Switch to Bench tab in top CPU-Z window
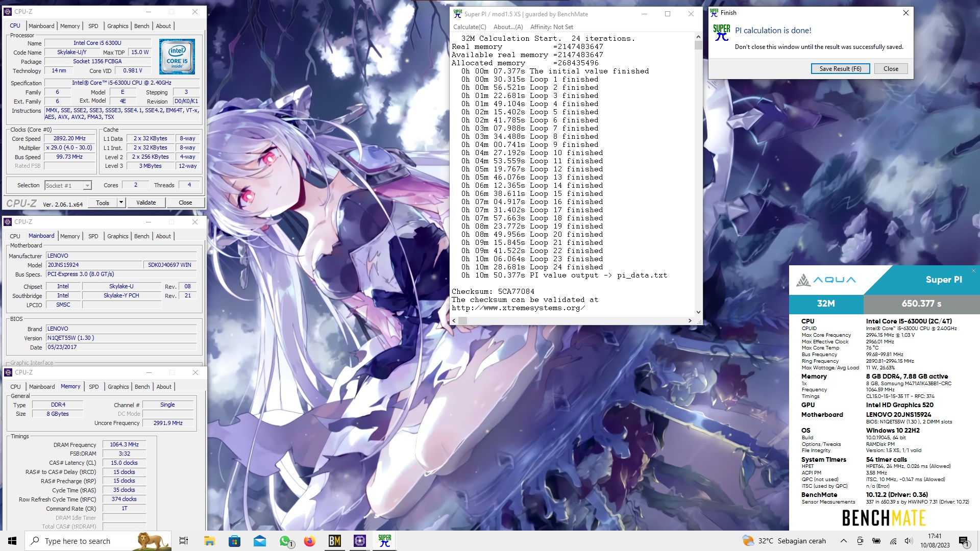 [x=142, y=26]
